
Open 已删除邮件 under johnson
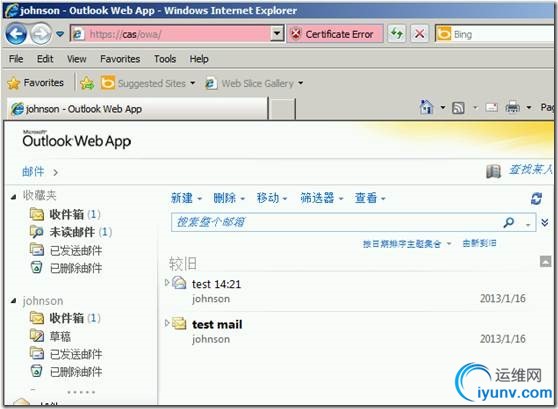(x=66, y=372)
